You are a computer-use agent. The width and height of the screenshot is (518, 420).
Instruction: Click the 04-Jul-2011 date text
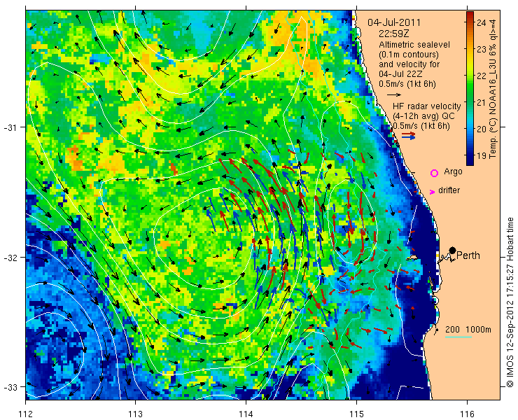coord(394,22)
